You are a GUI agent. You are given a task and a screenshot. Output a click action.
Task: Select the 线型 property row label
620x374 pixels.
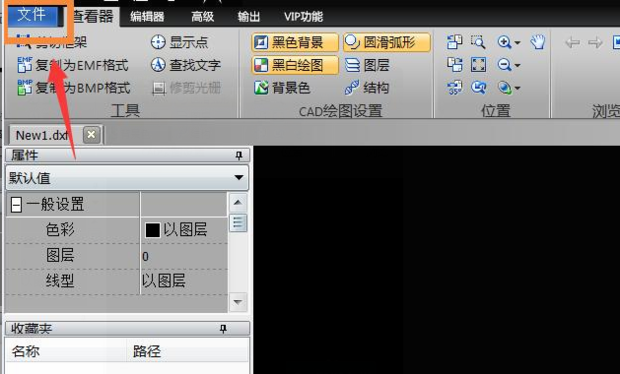(x=60, y=281)
